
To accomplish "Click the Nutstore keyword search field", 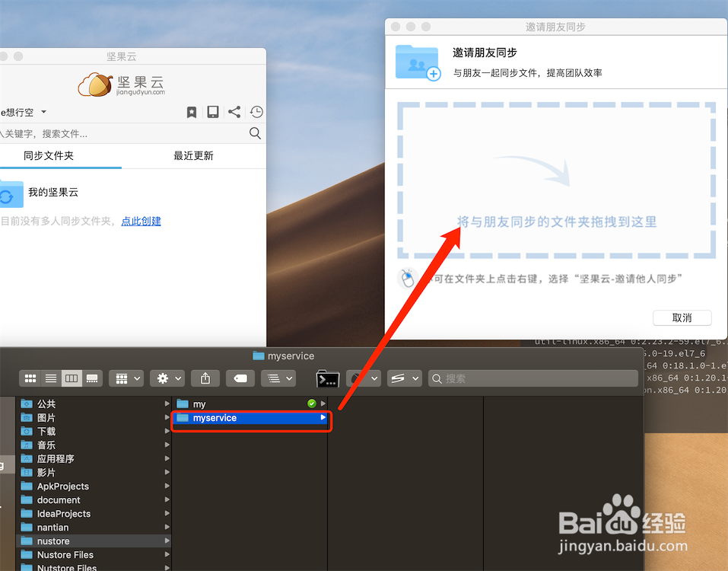I will click(123, 134).
